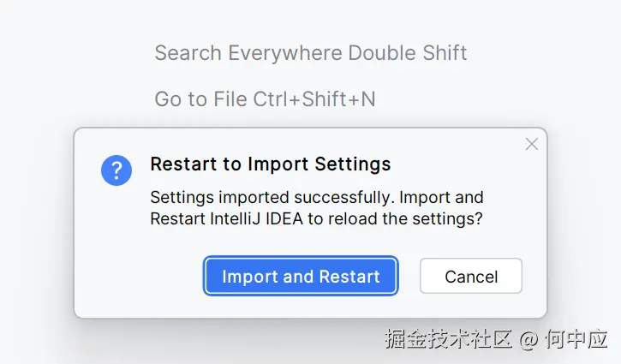
Task: Click the Import and Restart button
Action: pos(301,277)
